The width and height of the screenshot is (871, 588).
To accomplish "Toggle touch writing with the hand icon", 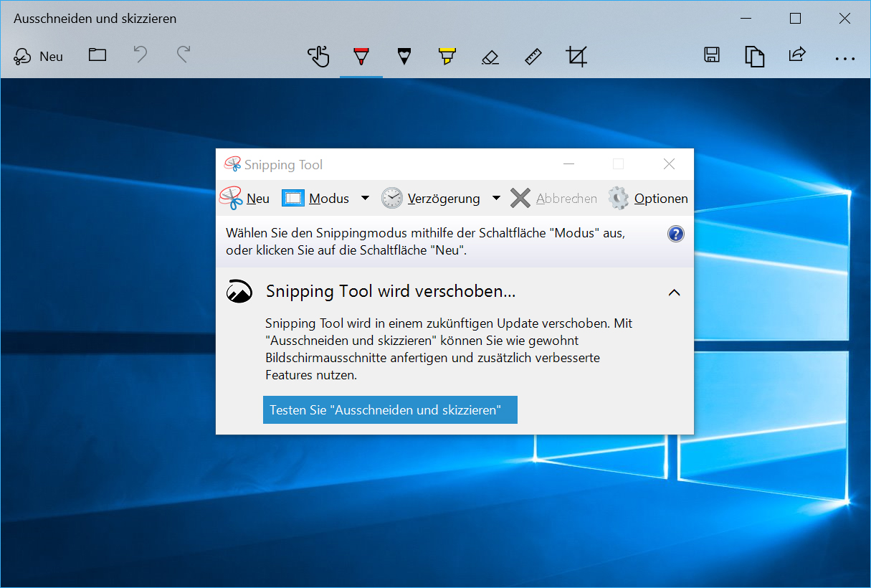I will [x=318, y=56].
